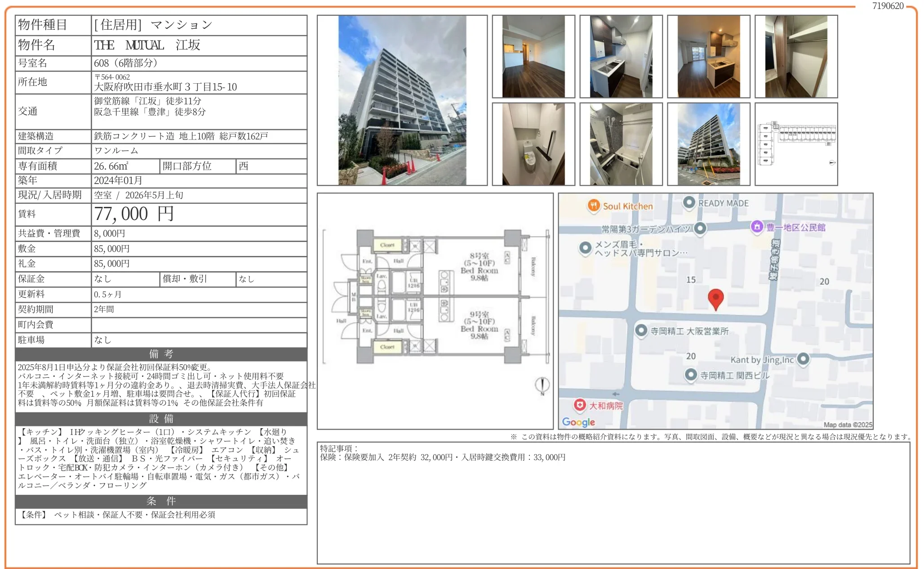Click the 寺岡精工 大阪営業所 marker icon
924x569 pixels.
coord(641,330)
